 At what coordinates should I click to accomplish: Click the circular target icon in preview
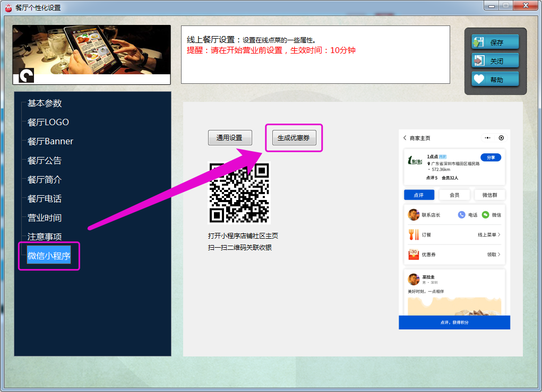(501, 138)
